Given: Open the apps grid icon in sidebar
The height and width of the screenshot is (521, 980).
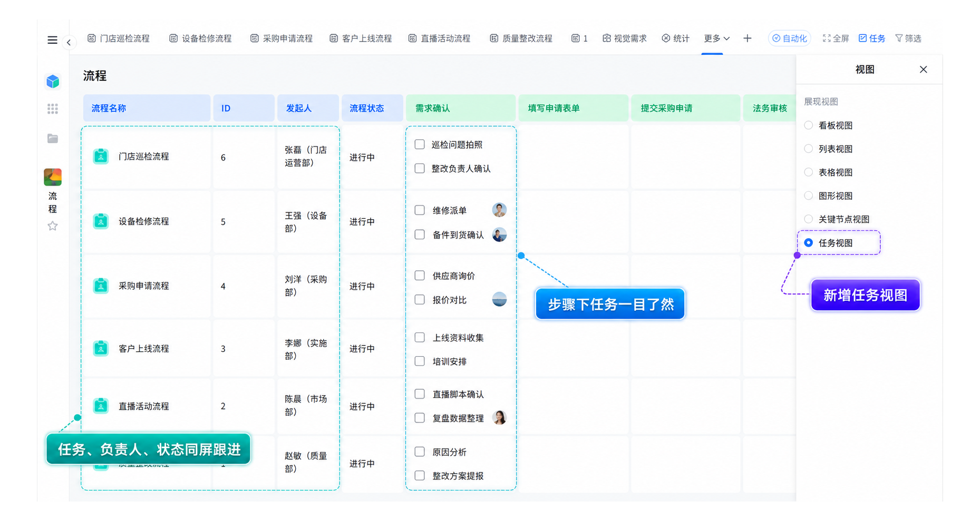Looking at the screenshot, I should click(x=53, y=109).
